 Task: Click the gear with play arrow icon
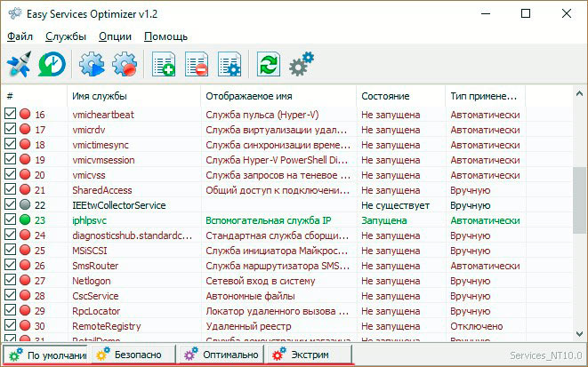(x=91, y=65)
